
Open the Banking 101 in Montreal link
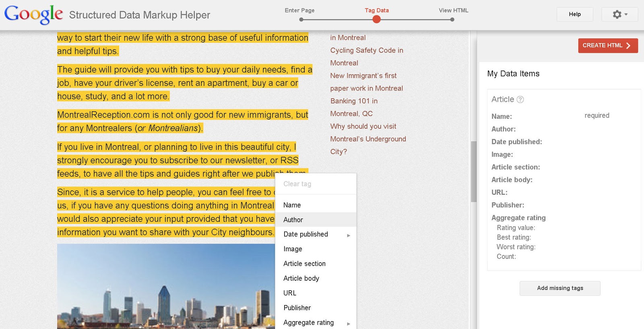[x=354, y=108]
